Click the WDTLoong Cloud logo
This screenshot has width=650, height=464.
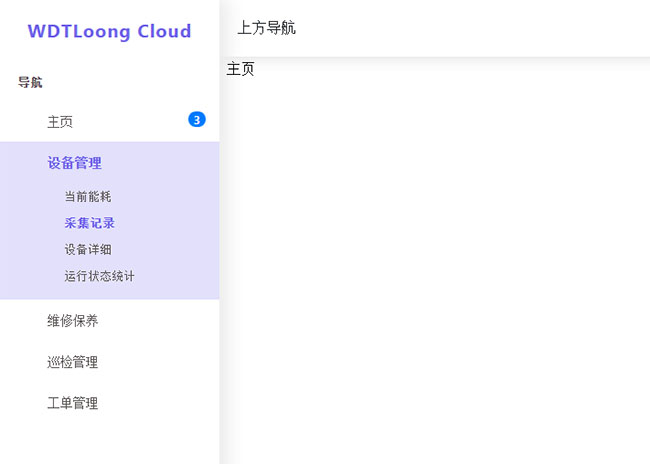109,31
